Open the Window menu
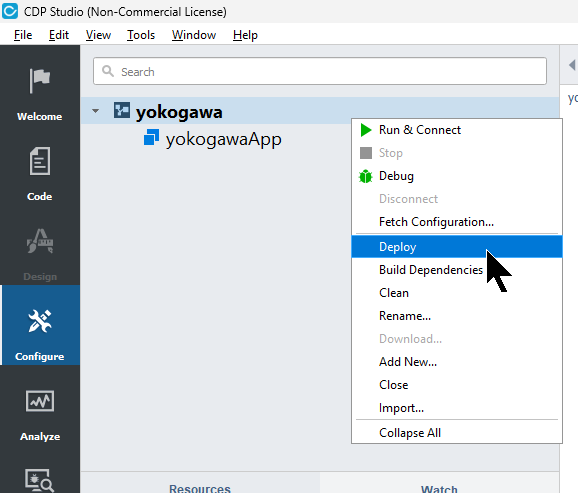578x493 pixels. tap(194, 35)
